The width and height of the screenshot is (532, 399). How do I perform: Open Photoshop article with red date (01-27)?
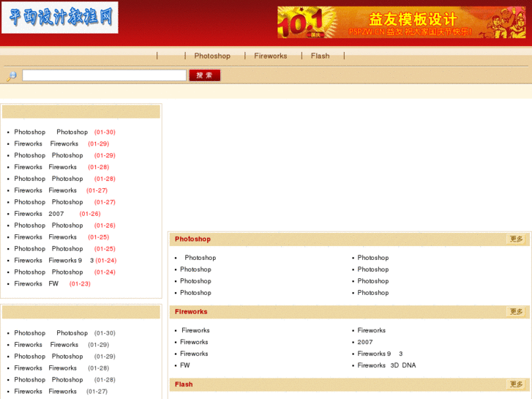pos(48,202)
